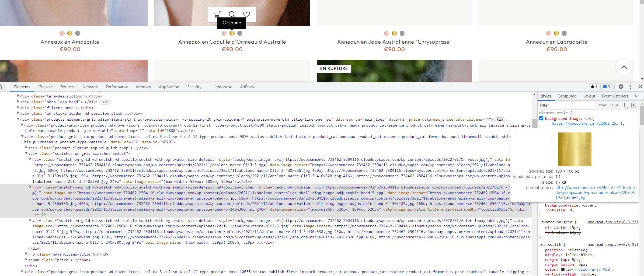Open the Lighthouse tab
Image resolution: width=644 pixels, height=276 pixels.
(222, 87)
